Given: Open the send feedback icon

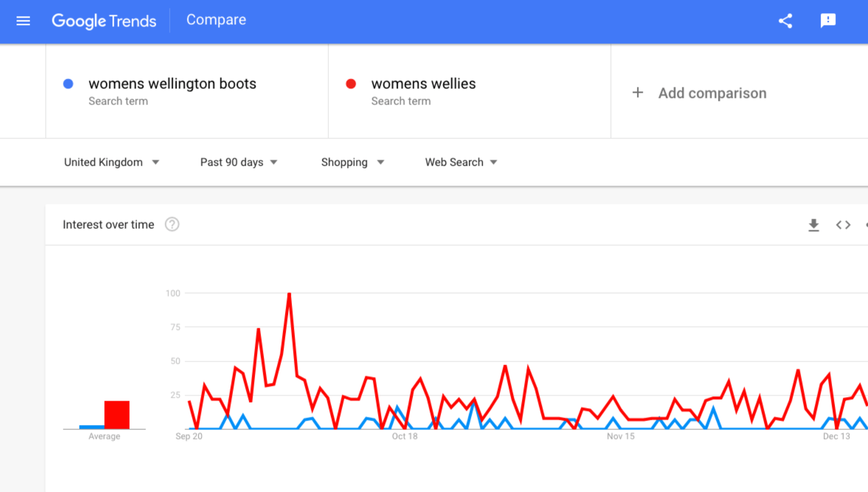Looking at the screenshot, I should [828, 21].
